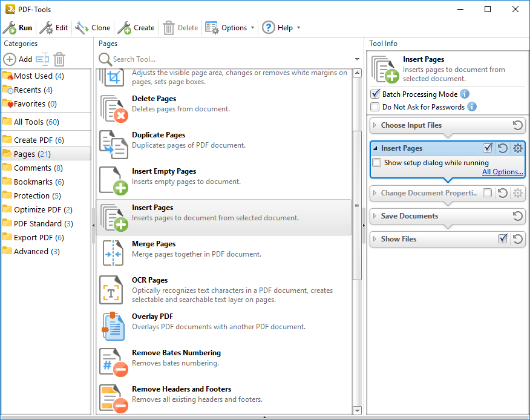Click the 'Merge pages together in PDF document.' text
Screen dimensions: 530x420
197,254
